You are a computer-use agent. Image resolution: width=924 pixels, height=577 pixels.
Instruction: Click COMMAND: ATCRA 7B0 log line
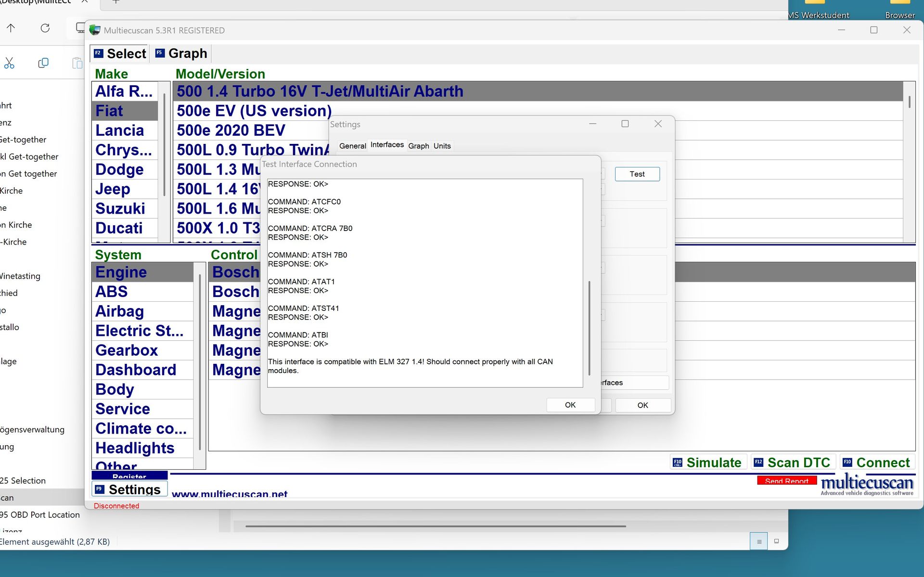click(310, 228)
